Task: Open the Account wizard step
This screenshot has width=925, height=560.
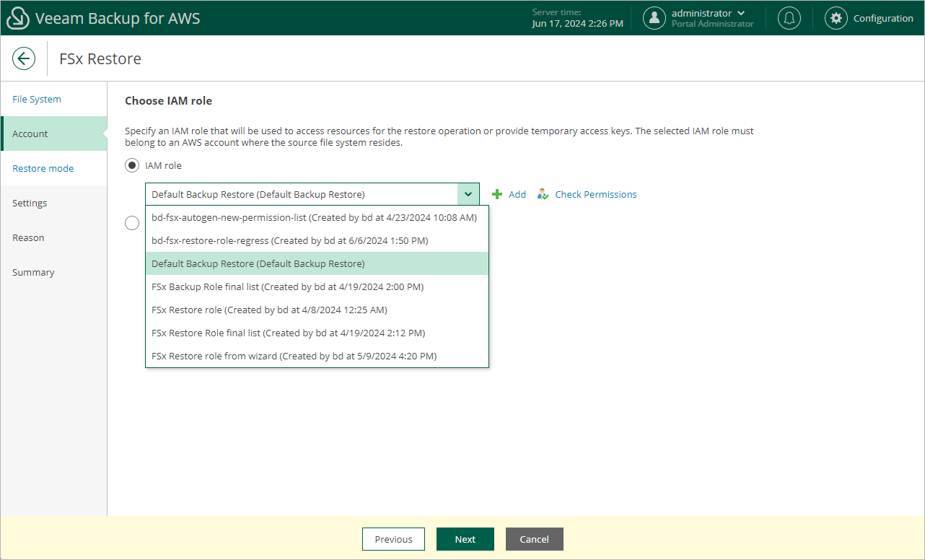Action: [54, 134]
